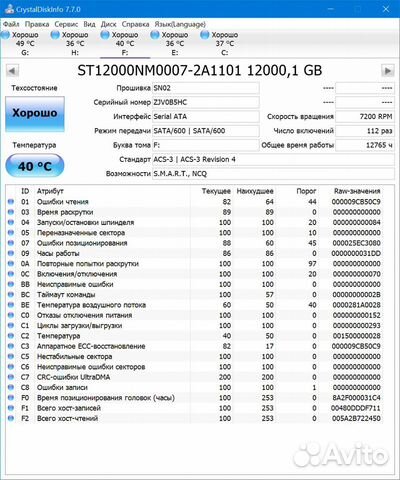Viewport: 400px width, 480px height.
Task: Select the Ошибки чтения row
Action: 195,202
